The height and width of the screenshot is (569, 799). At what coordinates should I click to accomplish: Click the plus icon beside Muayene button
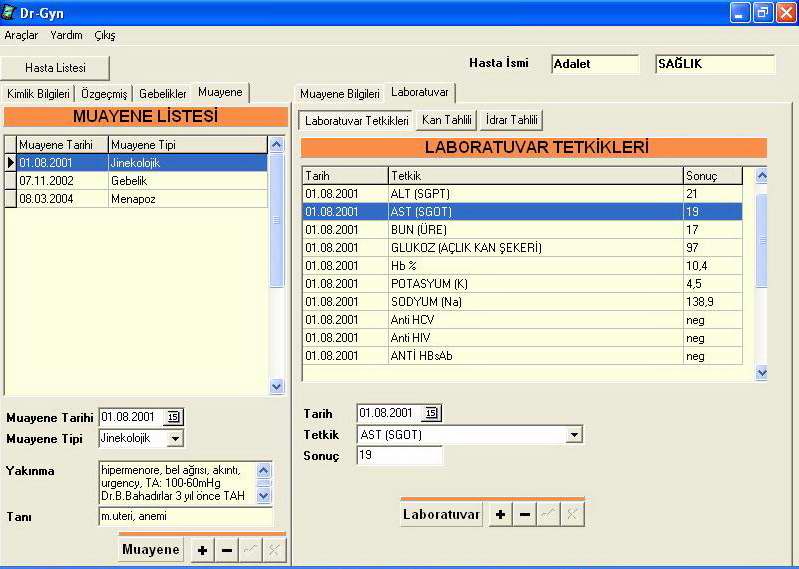[x=202, y=550]
